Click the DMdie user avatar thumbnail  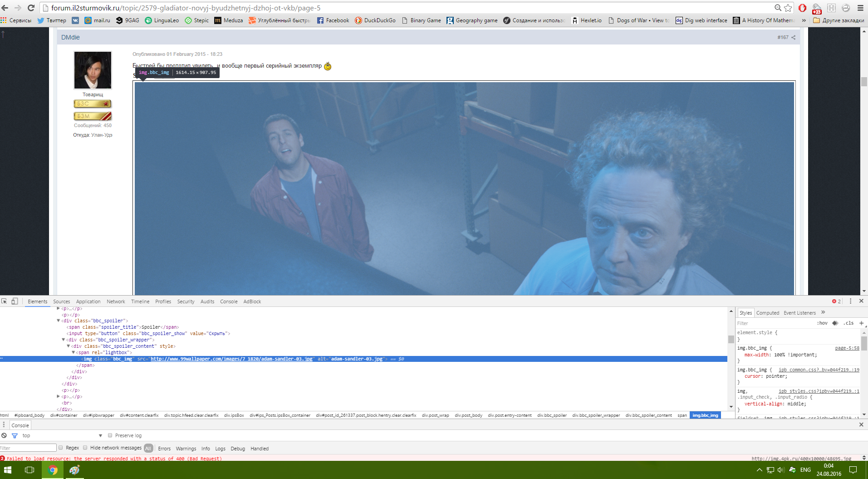pos(93,70)
